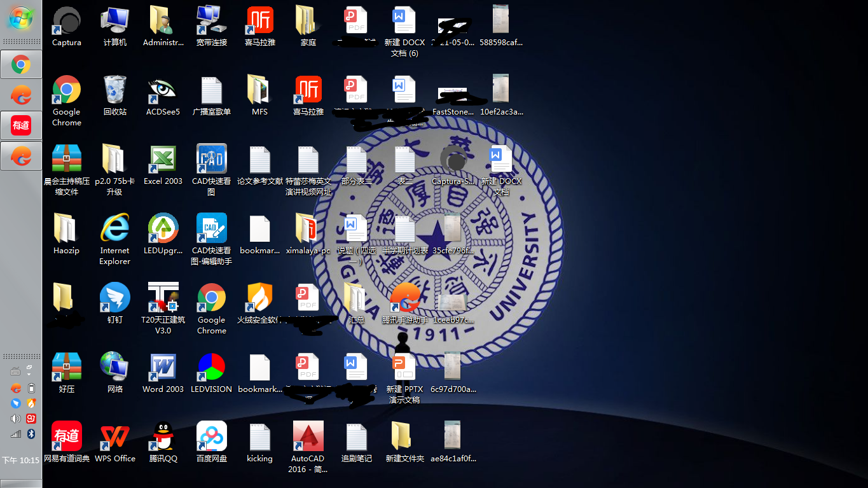Launch the AutoCAD 2016 shortcut
This screenshot has width=868, height=488.
(308, 447)
